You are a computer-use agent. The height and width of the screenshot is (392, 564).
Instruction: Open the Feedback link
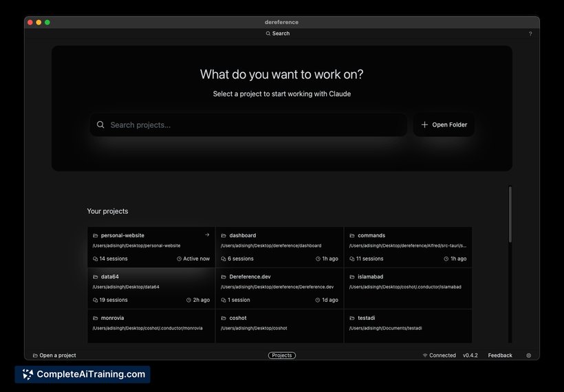[x=500, y=356]
